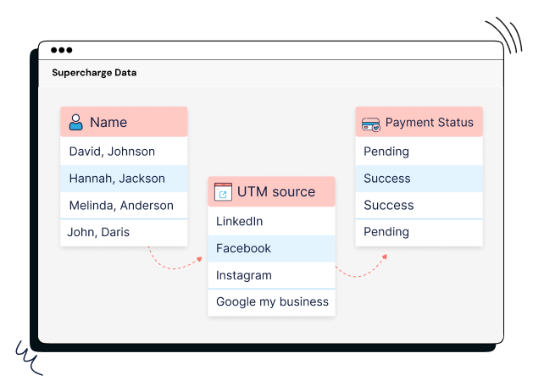Select Google my business entry
Screen dimensions: 533x392
point(271,302)
